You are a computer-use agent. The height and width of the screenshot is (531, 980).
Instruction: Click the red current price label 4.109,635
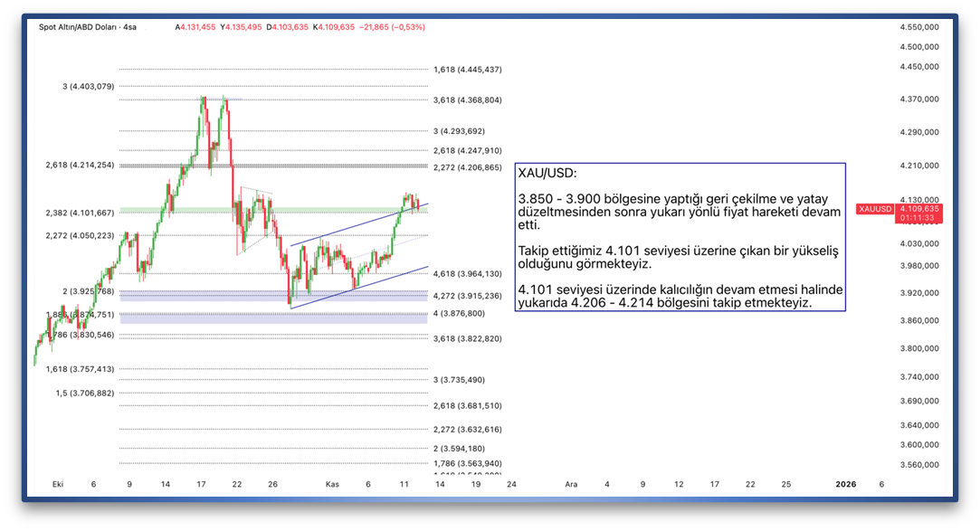pos(918,208)
